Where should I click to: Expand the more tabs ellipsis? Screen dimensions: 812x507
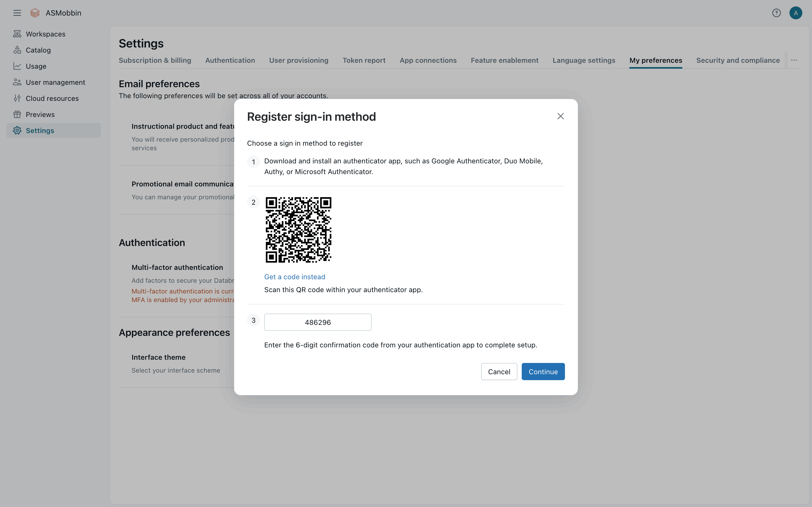click(x=793, y=60)
